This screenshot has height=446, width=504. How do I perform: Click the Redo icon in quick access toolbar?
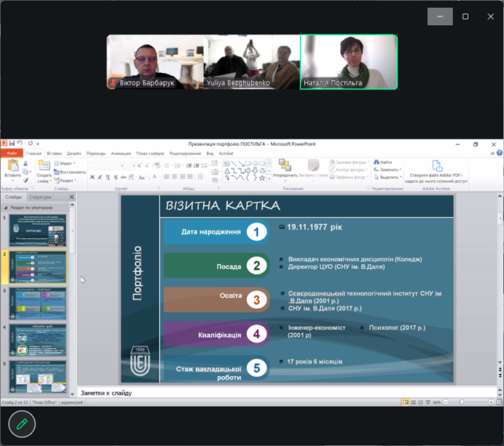click(31, 143)
